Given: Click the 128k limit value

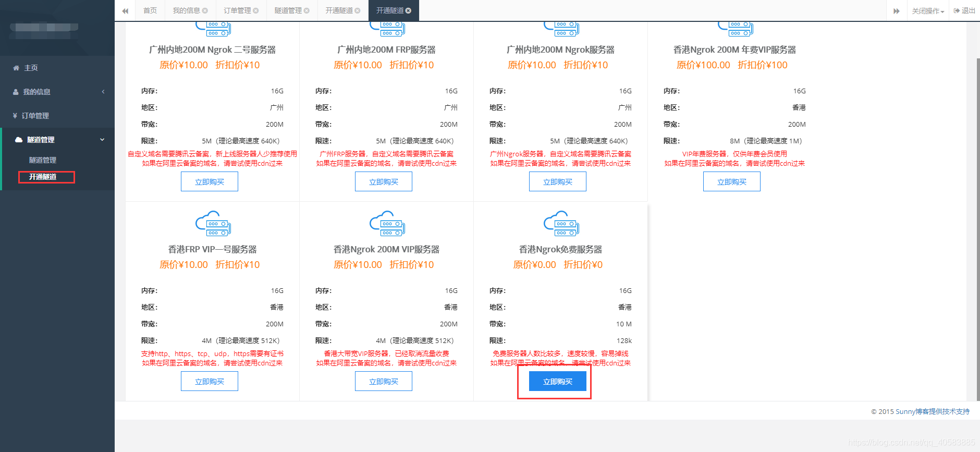Looking at the screenshot, I should (624, 340).
